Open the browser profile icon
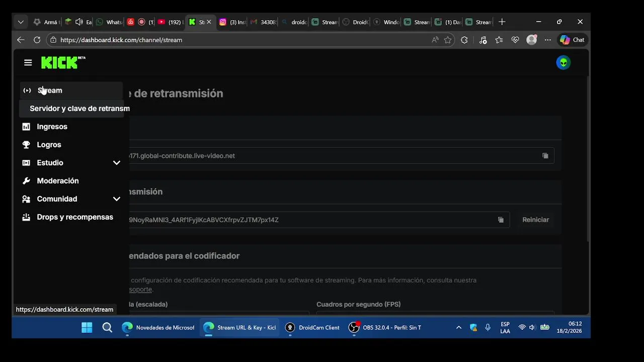 tap(532, 40)
